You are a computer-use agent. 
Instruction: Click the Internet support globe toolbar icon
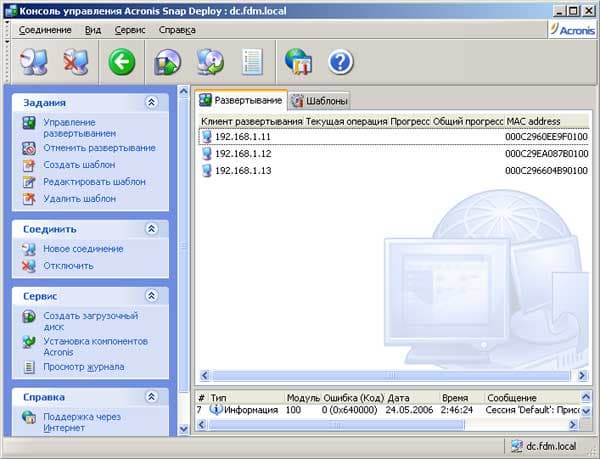[298, 61]
